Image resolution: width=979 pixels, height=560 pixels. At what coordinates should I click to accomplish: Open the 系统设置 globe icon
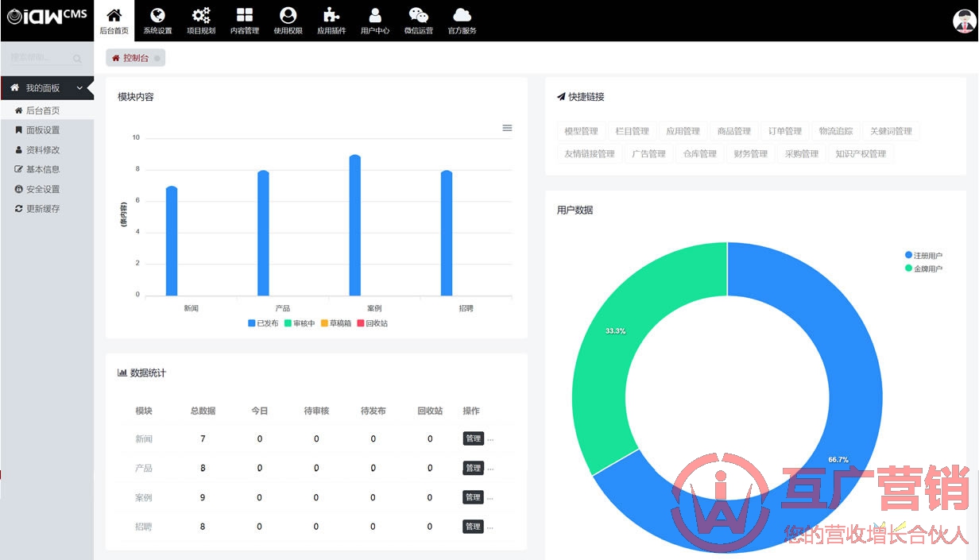(157, 16)
